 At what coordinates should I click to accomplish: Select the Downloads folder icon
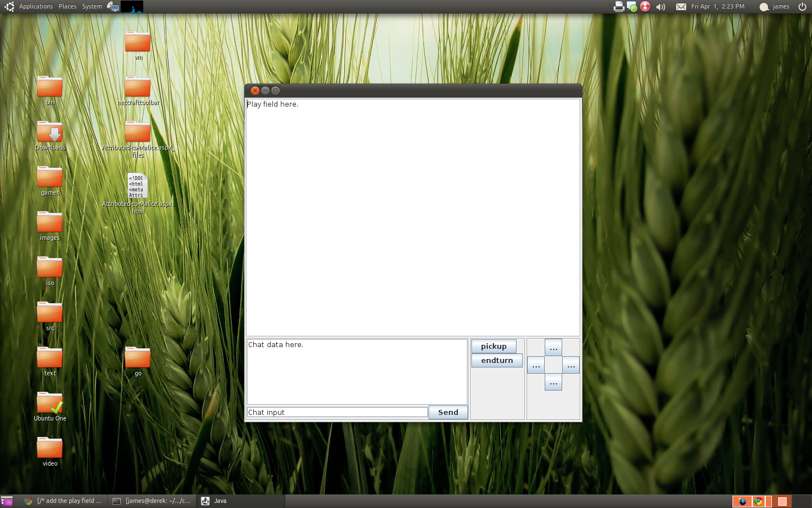pos(50,133)
